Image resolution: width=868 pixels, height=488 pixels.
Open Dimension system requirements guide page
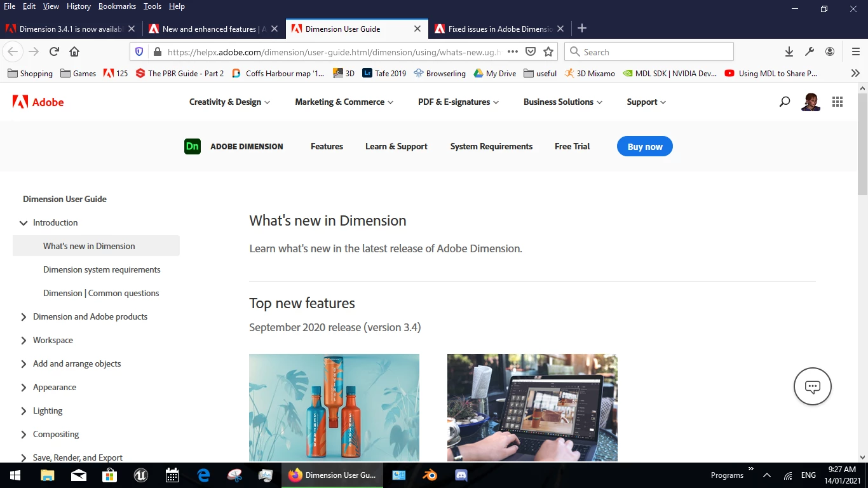tap(102, 269)
